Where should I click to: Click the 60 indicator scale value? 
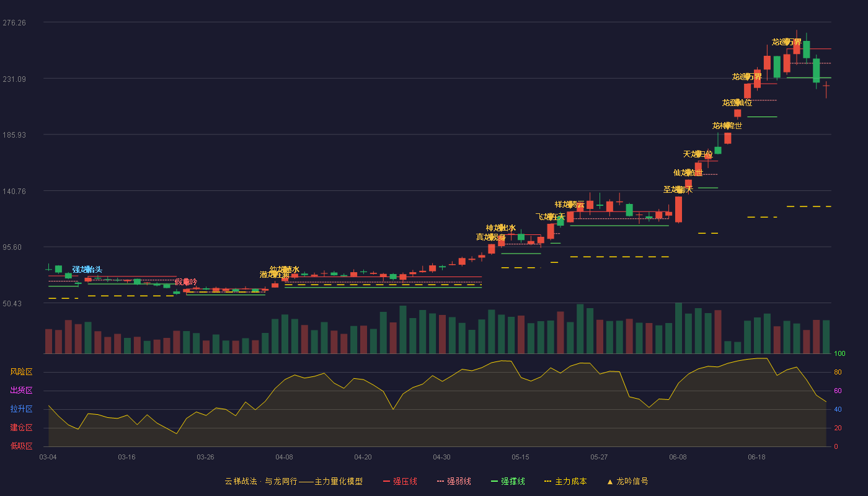[838, 391]
